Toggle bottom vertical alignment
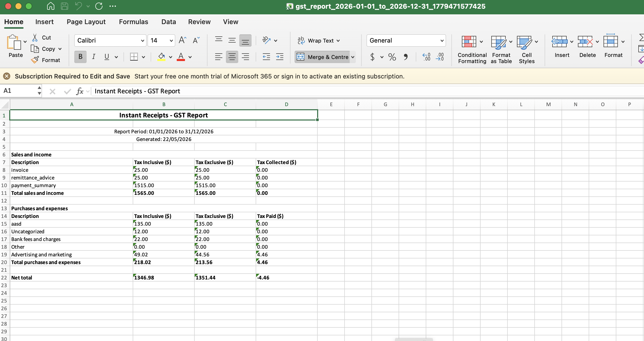Screen dimensions: 644x341 coord(245,41)
